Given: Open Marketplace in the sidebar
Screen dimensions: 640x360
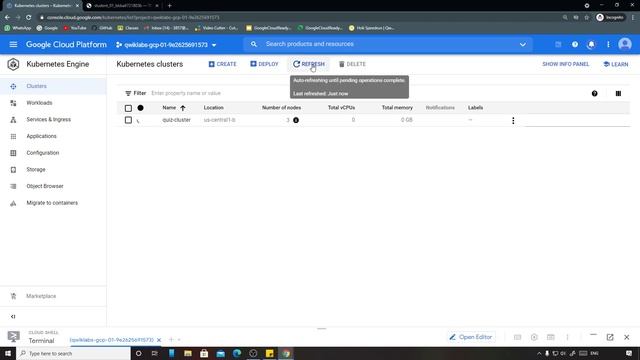Looking at the screenshot, I should [x=53, y=296].
